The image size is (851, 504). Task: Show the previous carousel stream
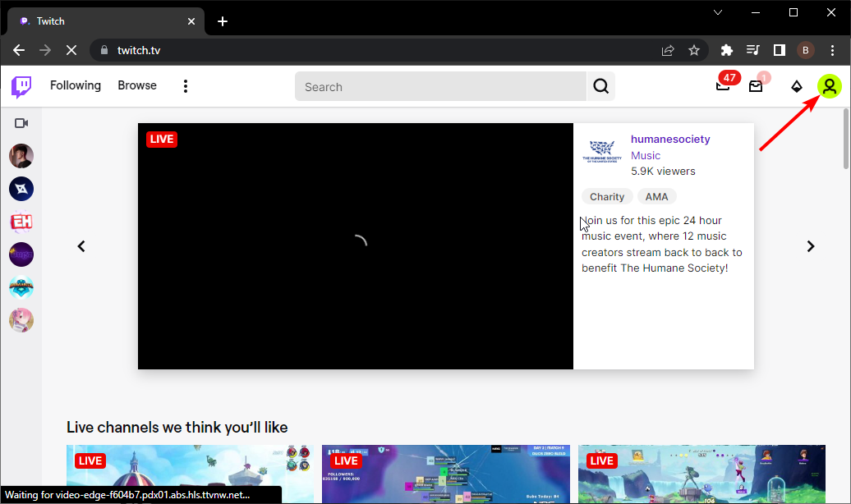[x=80, y=245]
